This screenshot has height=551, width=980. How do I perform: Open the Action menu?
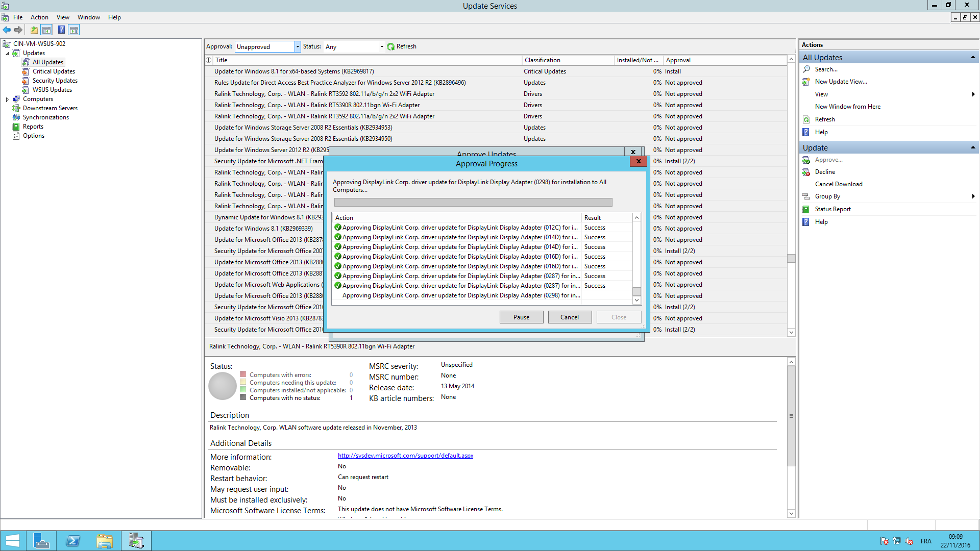[x=39, y=17]
